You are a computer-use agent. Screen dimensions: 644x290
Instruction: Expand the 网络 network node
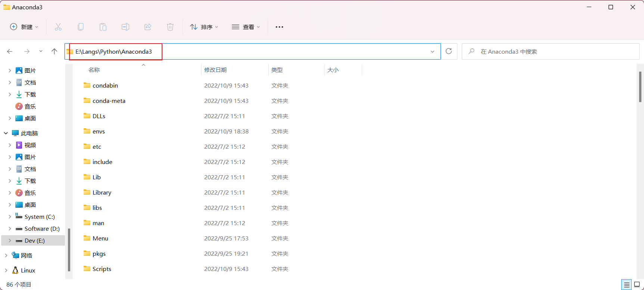pos(6,255)
